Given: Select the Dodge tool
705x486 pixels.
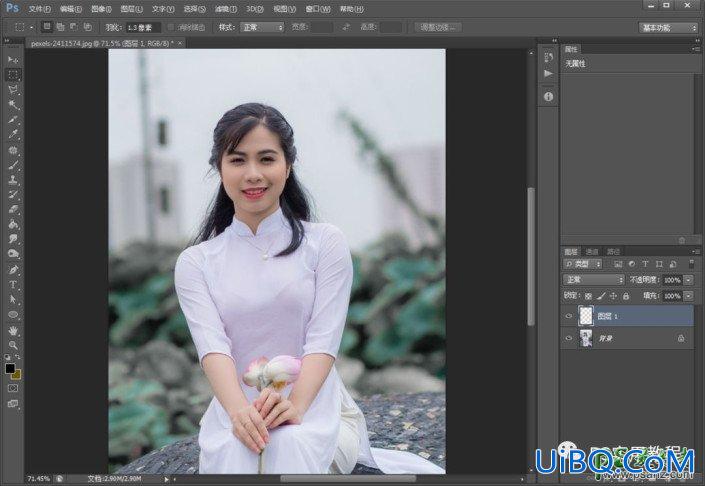Looking at the screenshot, I should coord(13,254).
